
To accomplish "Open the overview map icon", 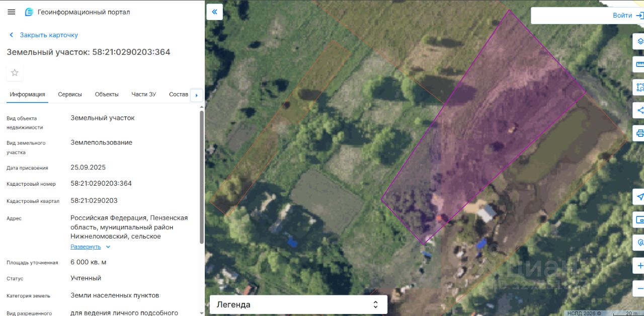I will click(x=639, y=220).
